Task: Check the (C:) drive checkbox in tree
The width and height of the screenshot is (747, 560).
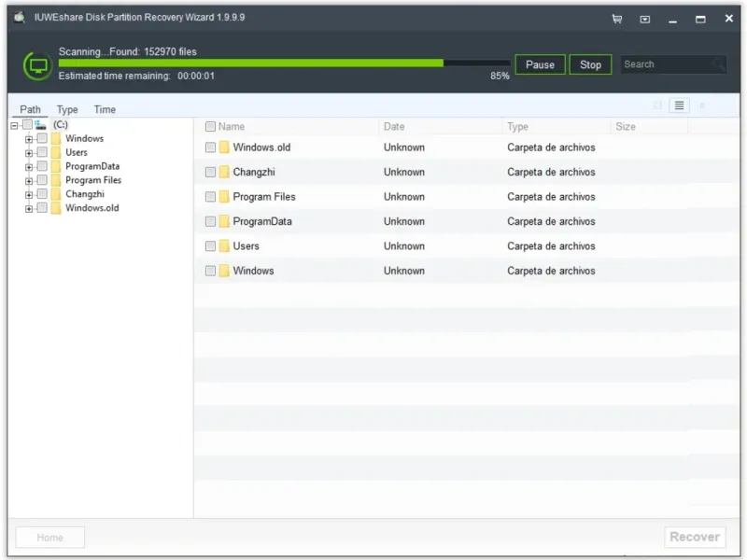Action: pos(28,125)
